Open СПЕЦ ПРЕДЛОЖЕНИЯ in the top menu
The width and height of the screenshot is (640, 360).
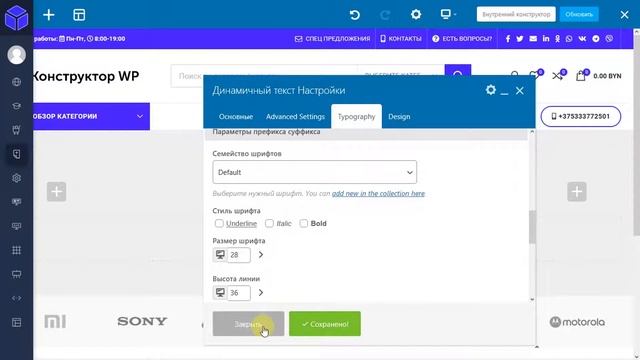pyautogui.click(x=332, y=39)
